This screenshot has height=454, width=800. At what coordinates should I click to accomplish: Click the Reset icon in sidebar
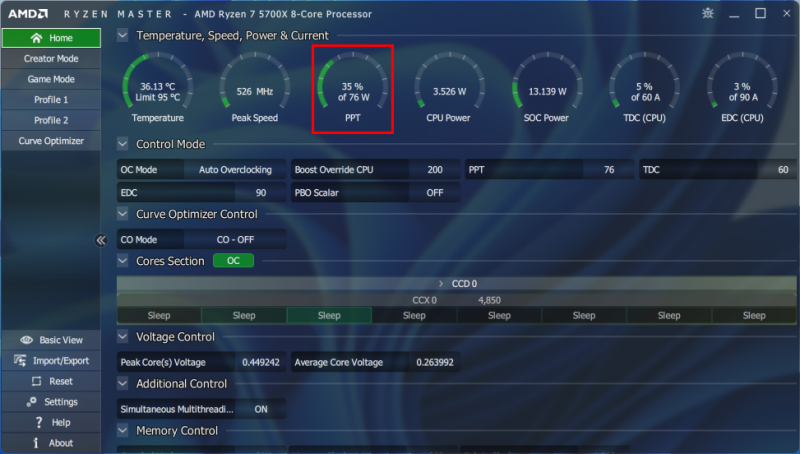point(37,381)
